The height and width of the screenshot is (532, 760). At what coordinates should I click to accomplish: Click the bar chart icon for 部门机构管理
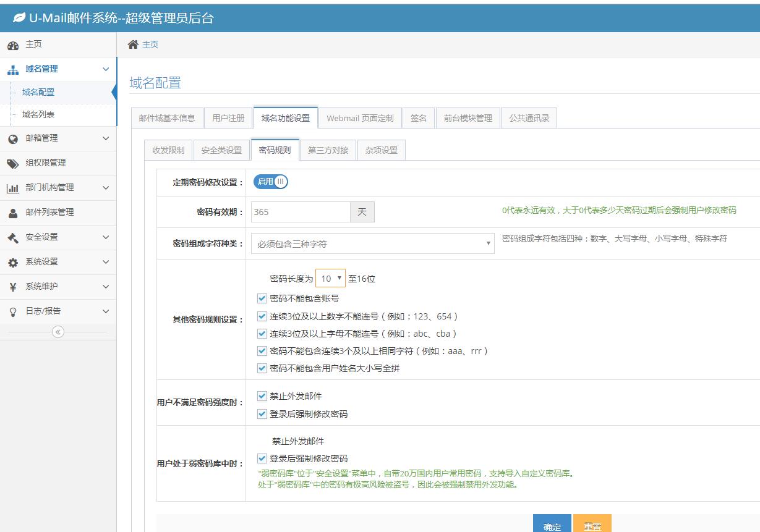point(12,188)
